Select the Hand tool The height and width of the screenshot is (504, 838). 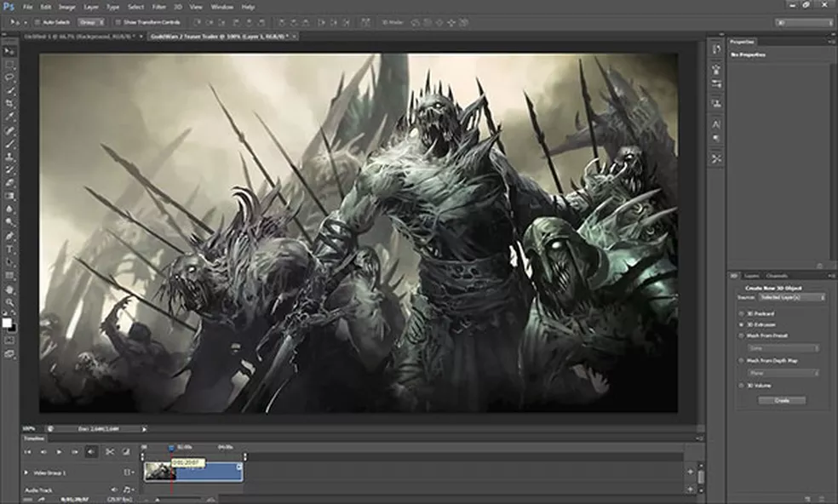10,289
